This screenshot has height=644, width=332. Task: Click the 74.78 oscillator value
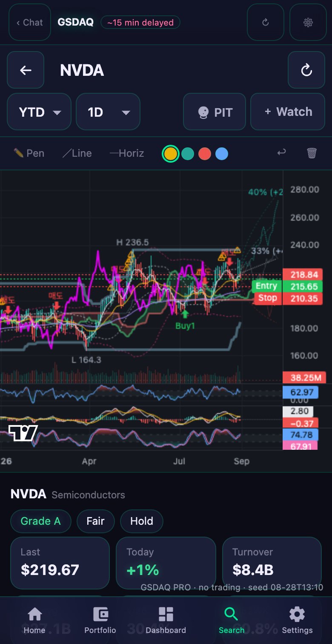pos(301,435)
